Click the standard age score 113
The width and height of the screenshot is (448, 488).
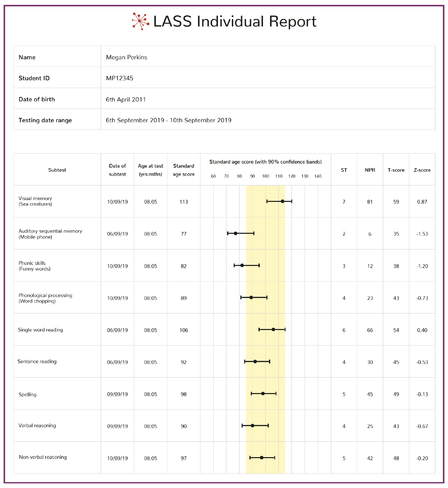pos(184,202)
